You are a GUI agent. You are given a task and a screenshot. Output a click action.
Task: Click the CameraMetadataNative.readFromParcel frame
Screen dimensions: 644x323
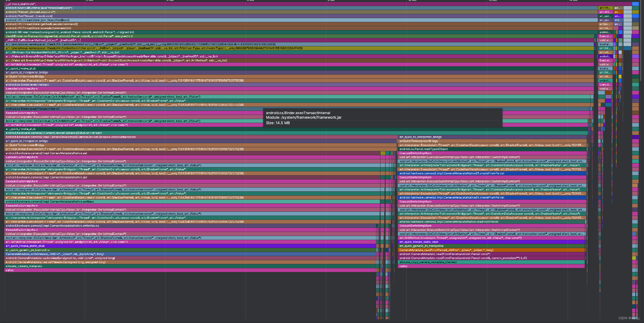point(492,222)
